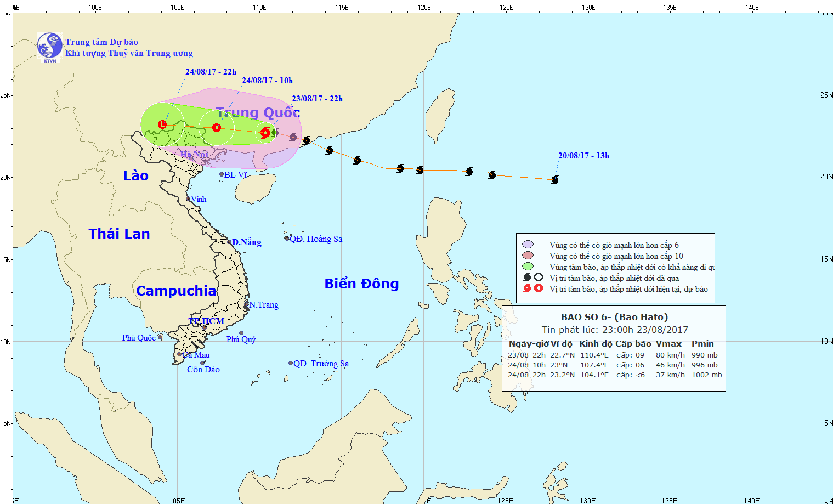Click the 24/08/17 - 10h time label
This screenshot has height=504, width=833.
point(267,81)
